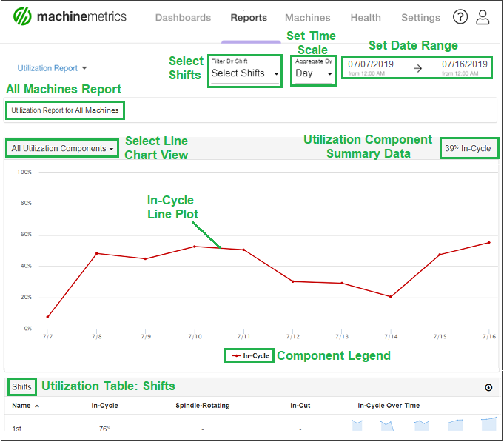Click the 7/15 data point on the line
The height and width of the screenshot is (442, 504).
click(440, 255)
